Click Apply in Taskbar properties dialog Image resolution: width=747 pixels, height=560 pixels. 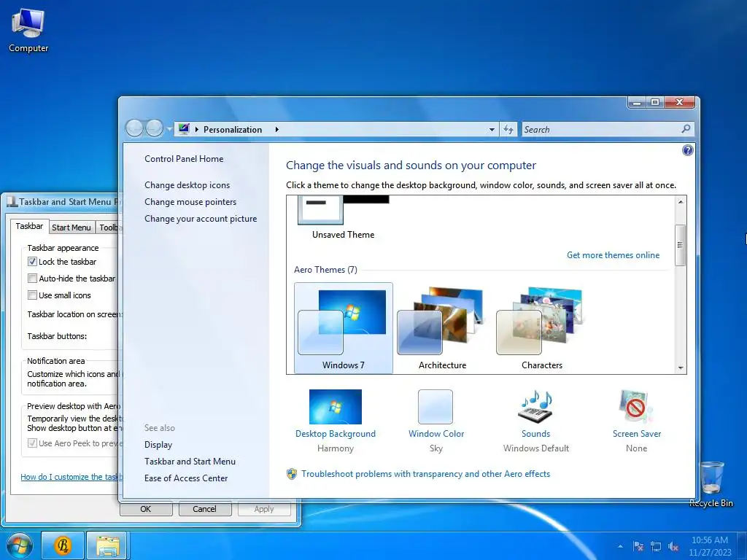[x=264, y=509]
